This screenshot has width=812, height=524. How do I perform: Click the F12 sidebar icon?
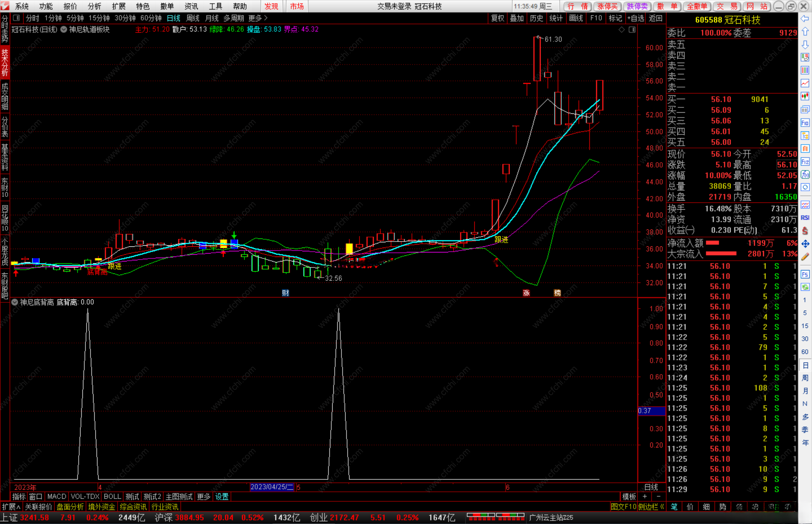805,162
